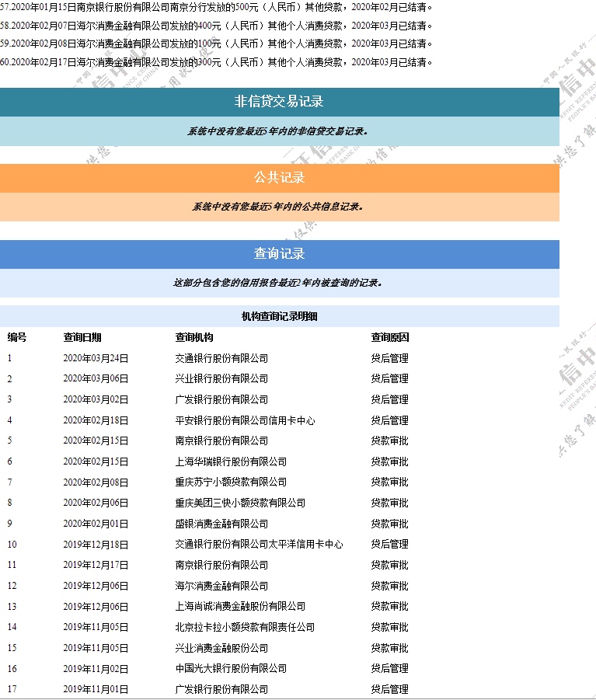Click 兴业消费金融股份公司

coord(221,648)
